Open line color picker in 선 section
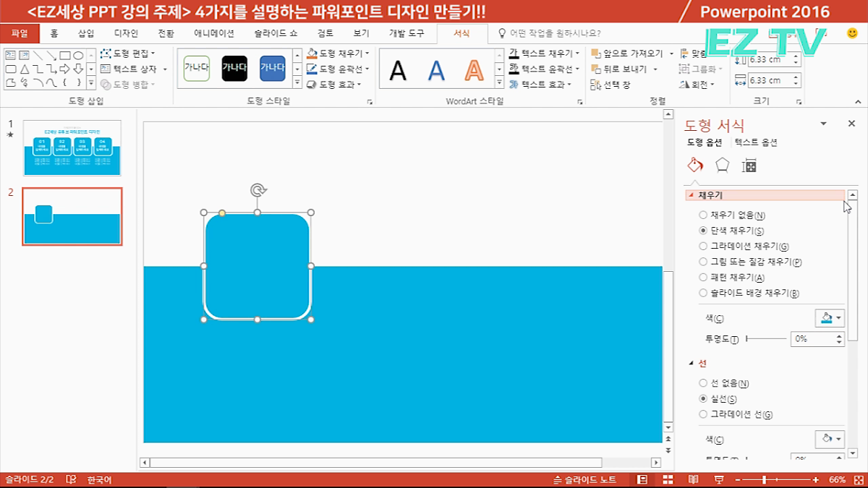Viewport: 868px width, 488px height. click(830, 439)
